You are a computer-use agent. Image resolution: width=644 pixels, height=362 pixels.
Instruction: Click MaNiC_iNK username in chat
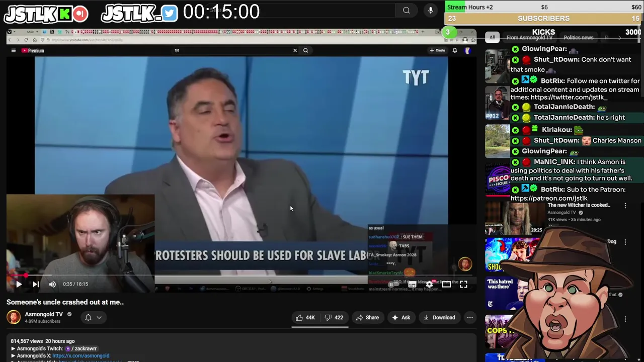coord(554,162)
